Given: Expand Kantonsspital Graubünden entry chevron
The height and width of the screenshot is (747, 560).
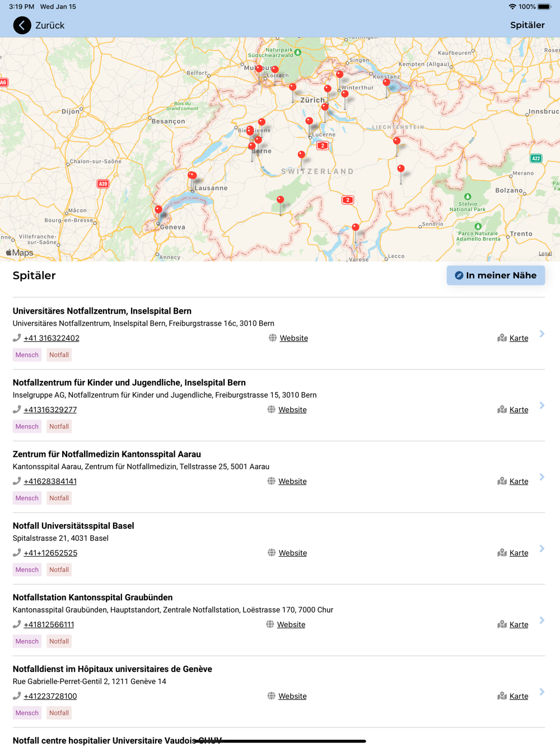Looking at the screenshot, I should coord(542,620).
